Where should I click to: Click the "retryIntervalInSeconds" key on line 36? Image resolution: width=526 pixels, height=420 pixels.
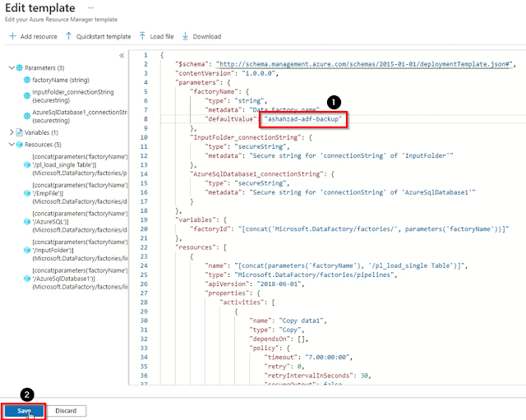click(x=309, y=376)
